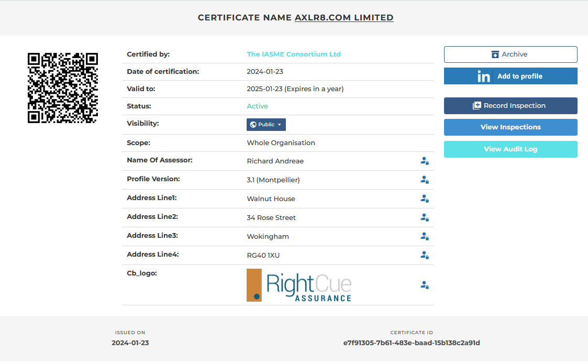Click the 34 Rose Street address text
Image resolution: width=588 pixels, height=364 pixels.
(x=271, y=218)
